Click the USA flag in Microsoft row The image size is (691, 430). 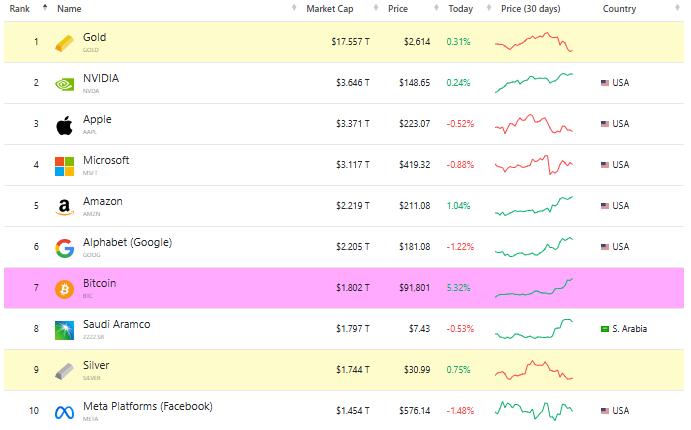(x=605, y=165)
